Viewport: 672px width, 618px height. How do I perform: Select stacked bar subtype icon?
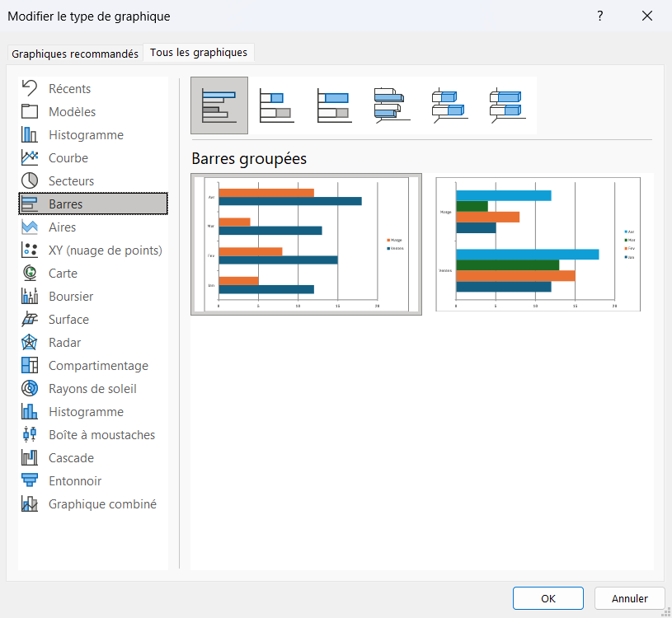pos(276,105)
